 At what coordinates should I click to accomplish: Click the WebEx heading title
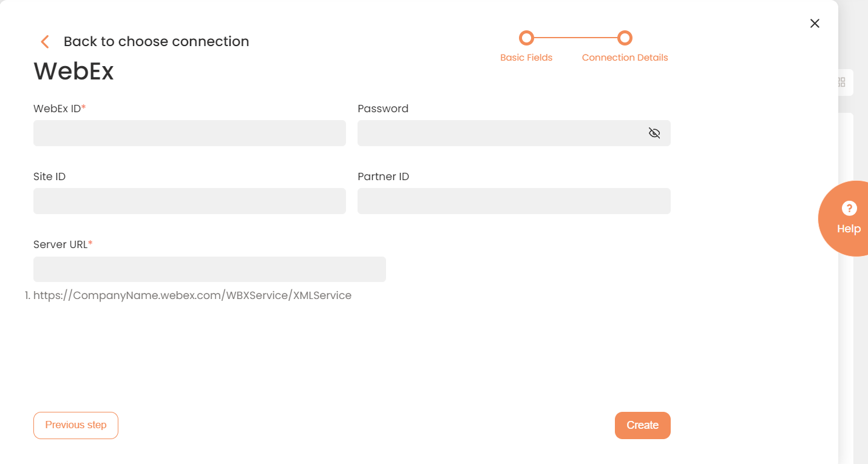pyautogui.click(x=73, y=71)
